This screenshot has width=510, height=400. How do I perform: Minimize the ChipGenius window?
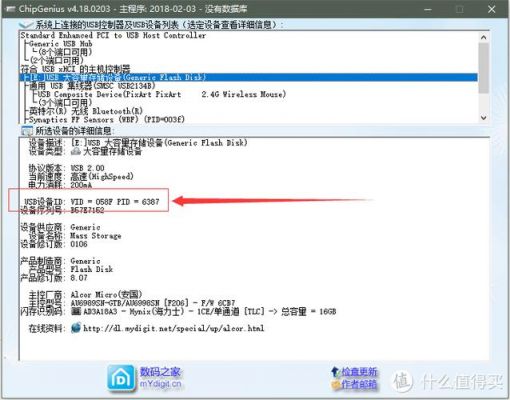coord(428,9)
